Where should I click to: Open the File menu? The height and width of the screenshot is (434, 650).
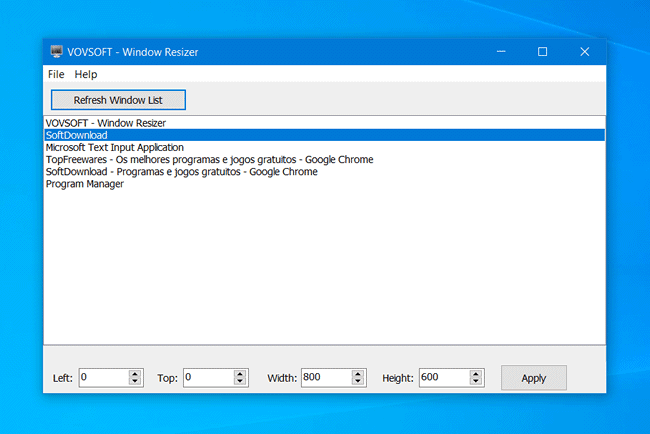(55, 74)
